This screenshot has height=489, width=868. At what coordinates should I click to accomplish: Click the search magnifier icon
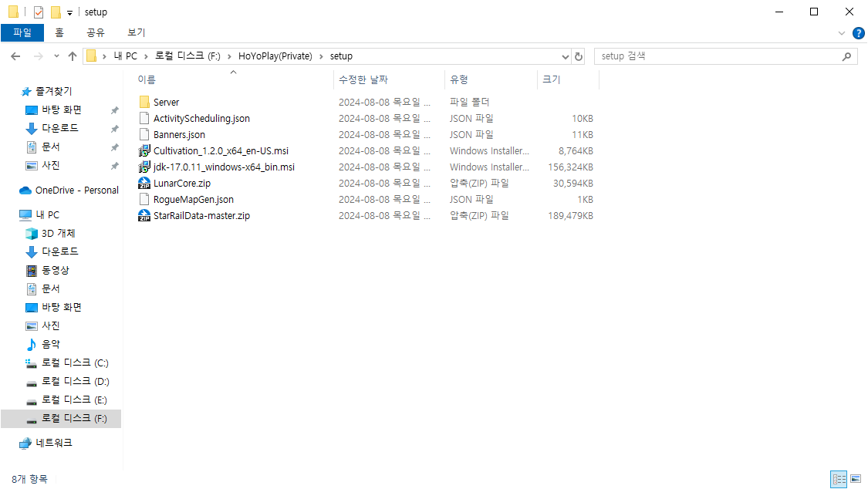(x=846, y=56)
